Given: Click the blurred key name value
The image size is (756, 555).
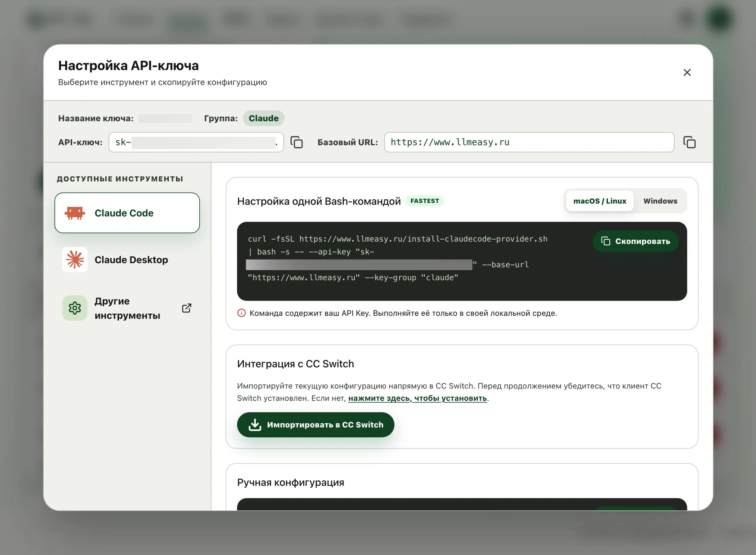Looking at the screenshot, I should 165,118.
